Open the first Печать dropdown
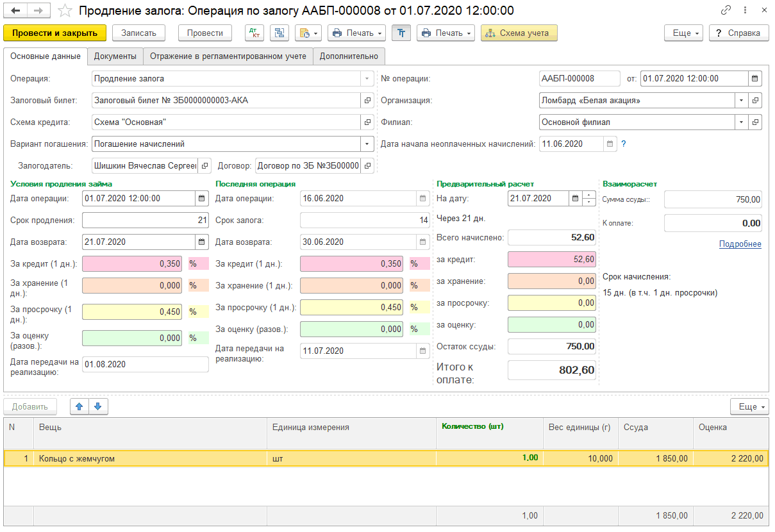Viewport: 775px width, 532px height. click(x=356, y=33)
